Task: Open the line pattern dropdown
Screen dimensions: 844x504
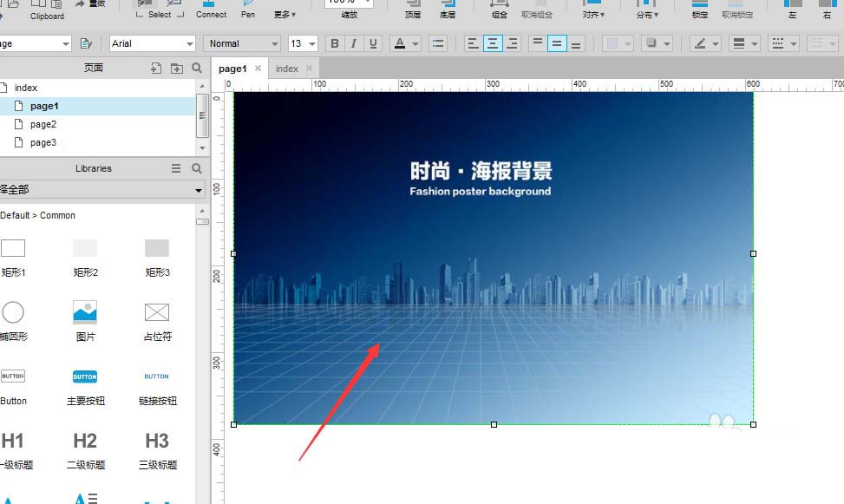Action: [x=784, y=43]
